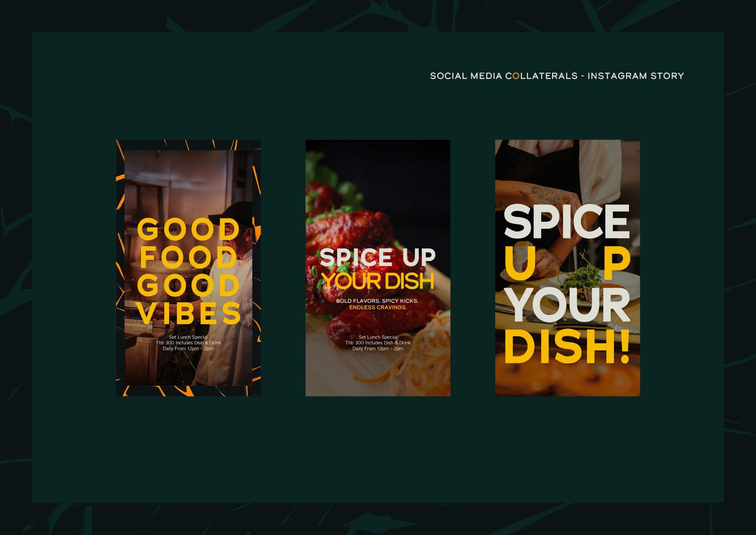The image size is (756, 535).
Task: Click the white YOUR word in third story
Action: pyautogui.click(x=567, y=305)
